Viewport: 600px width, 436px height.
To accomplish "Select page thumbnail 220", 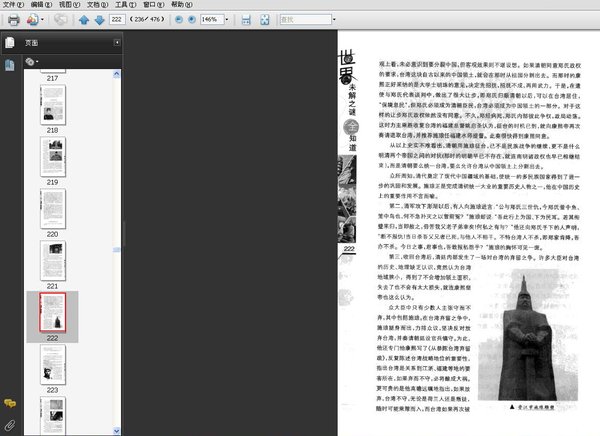I will (x=53, y=209).
